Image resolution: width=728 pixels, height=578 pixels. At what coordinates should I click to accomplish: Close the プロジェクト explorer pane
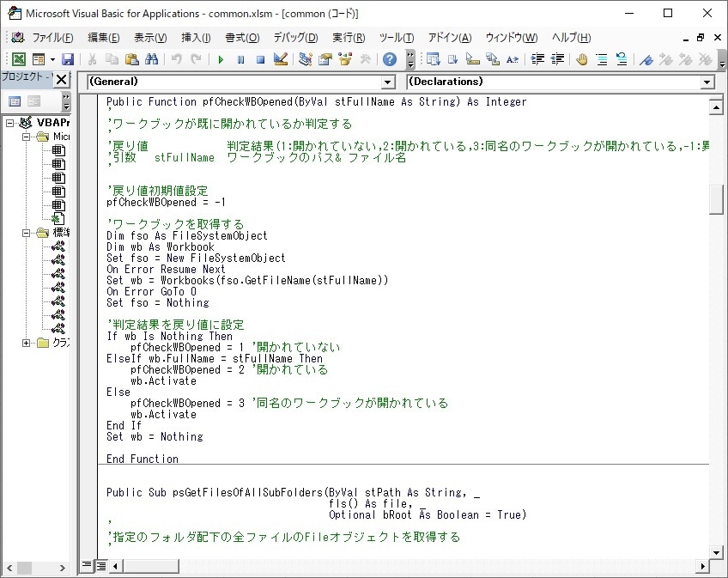click(x=61, y=80)
